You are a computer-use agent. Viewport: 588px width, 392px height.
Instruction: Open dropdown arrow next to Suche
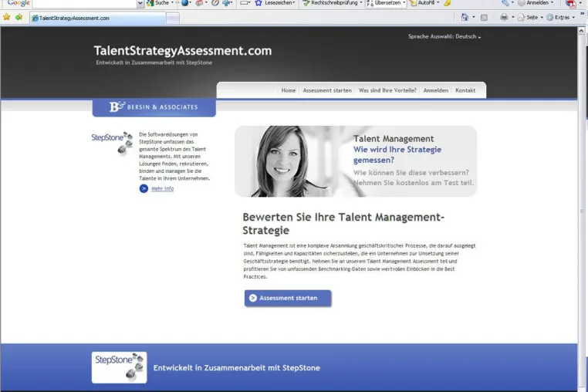(173, 3)
